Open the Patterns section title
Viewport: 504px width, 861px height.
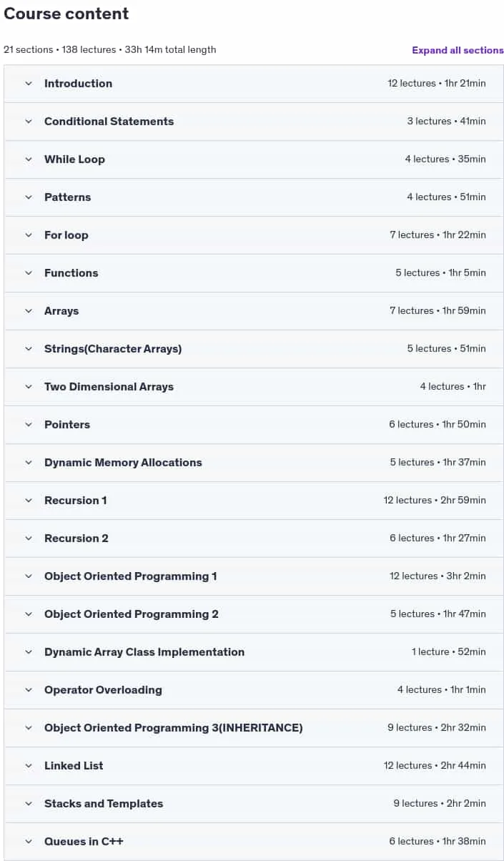(67, 197)
